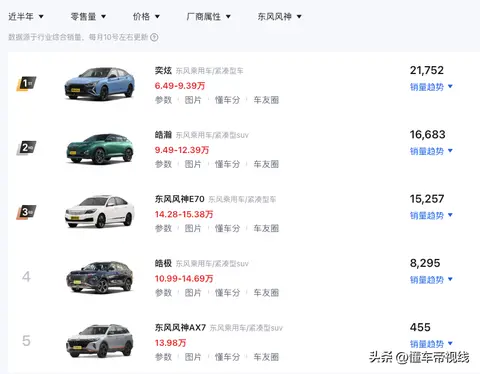Open the 东风风神AX7 model title
This screenshot has height=374, width=480.
[180, 328]
